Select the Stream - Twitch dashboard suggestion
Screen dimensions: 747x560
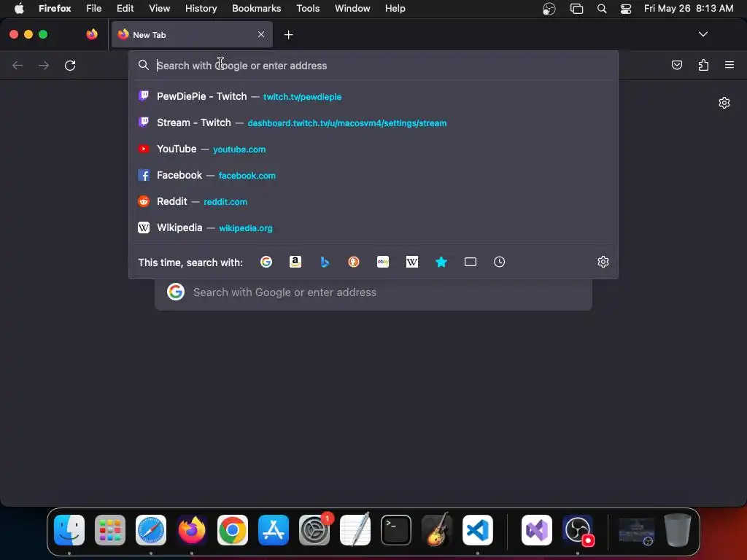(x=373, y=122)
